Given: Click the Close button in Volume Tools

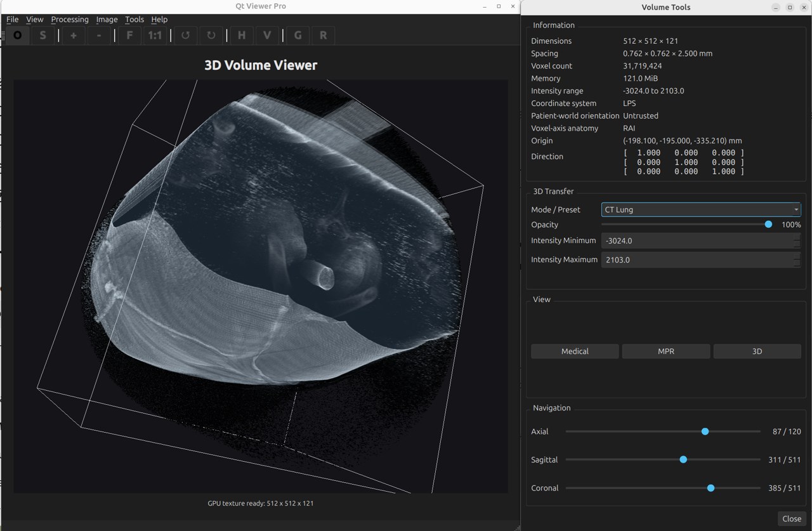Looking at the screenshot, I should pos(792,518).
